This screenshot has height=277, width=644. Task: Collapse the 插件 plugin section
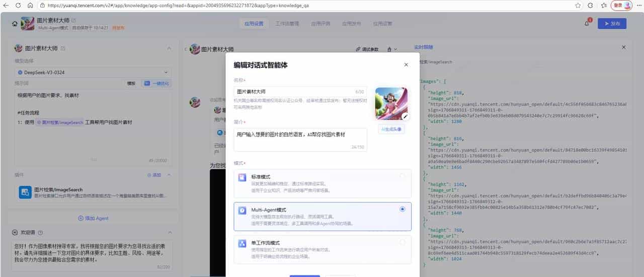tap(169, 175)
